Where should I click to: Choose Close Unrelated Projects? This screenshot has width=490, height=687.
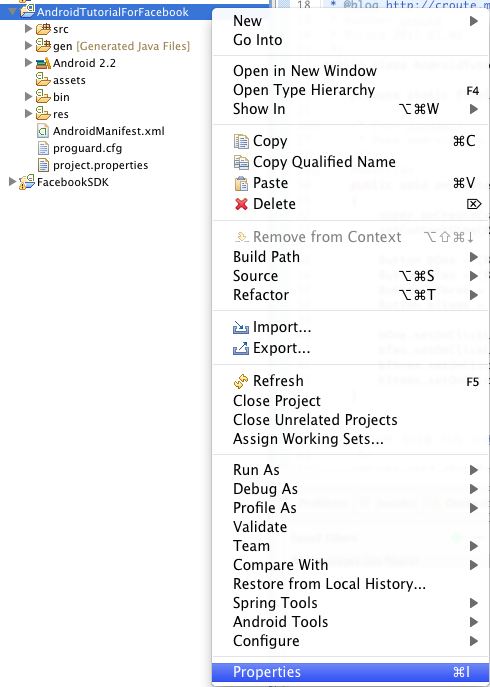tap(351, 420)
